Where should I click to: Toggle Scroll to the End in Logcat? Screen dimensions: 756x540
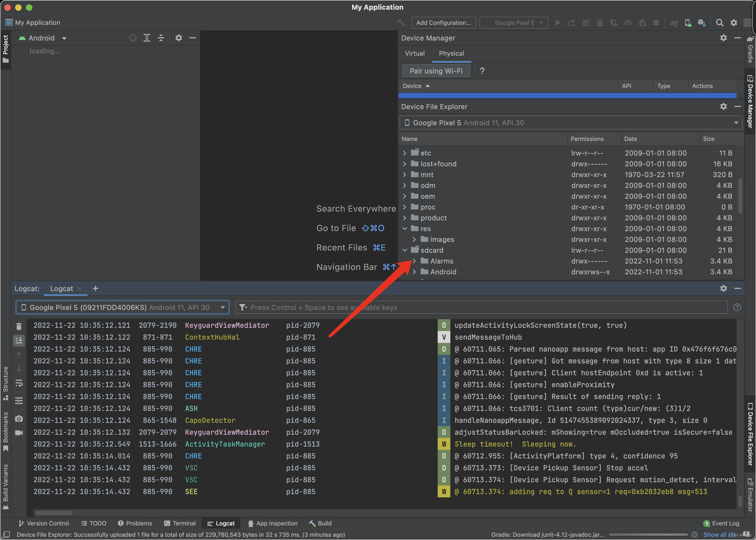coord(19,340)
